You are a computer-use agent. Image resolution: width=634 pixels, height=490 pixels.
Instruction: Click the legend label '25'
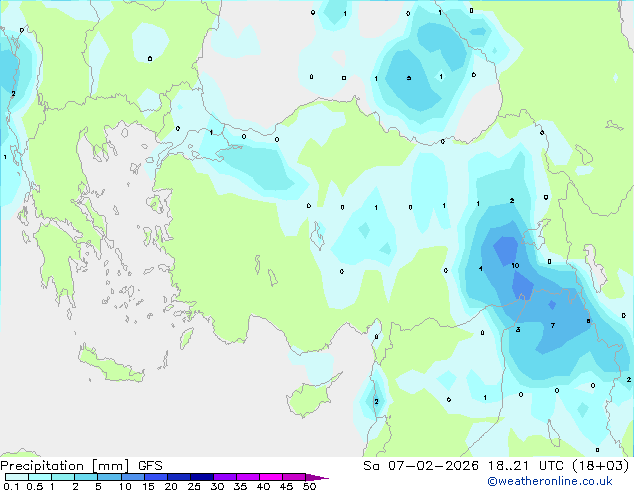click(194, 486)
